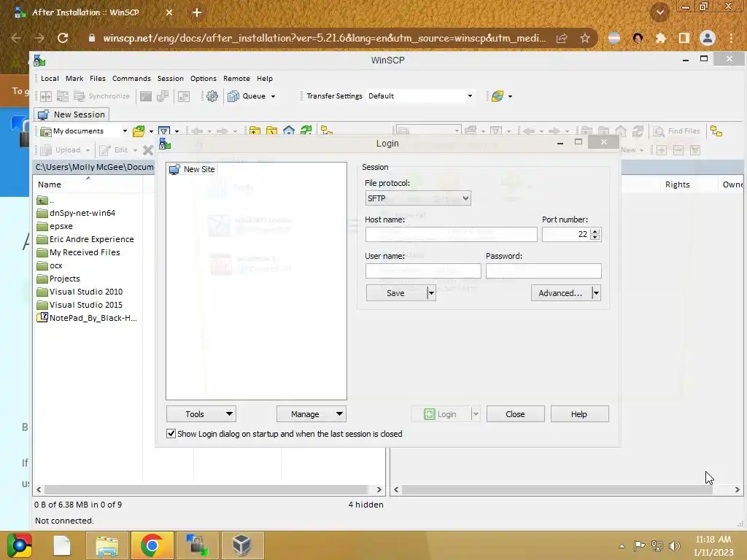Open the Options menu
The height and width of the screenshot is (560, 747).
tap(204, 79)
